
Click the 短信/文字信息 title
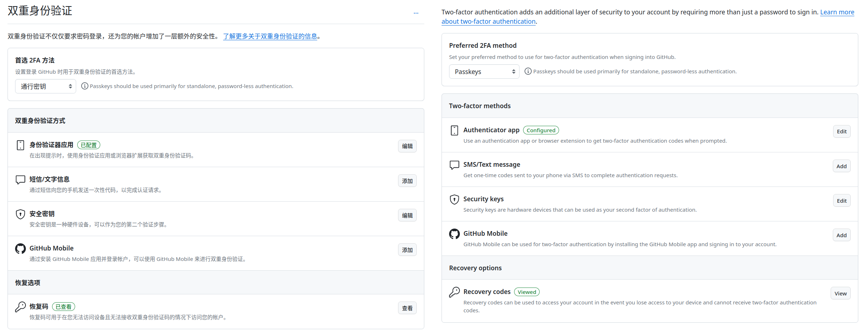[50, 179]
